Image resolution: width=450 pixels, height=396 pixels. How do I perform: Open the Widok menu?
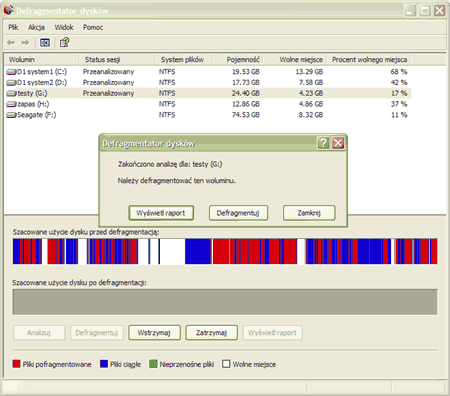coord(64,27)
